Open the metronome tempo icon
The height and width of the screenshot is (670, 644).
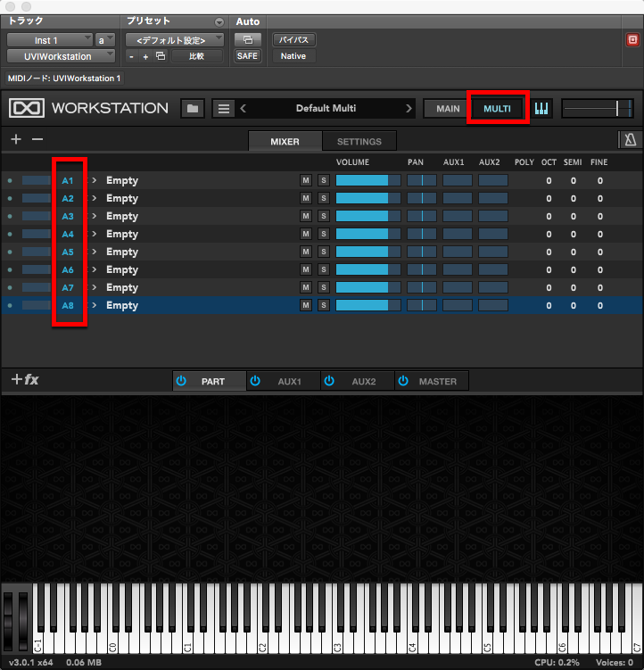pyautogui.click(x=631, y=140)
